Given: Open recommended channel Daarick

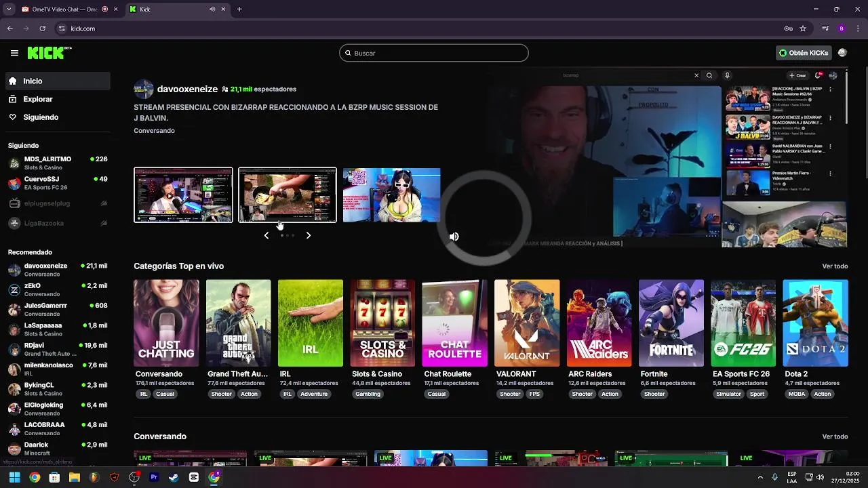Looking at the screenshot, I should pos(58,448).
